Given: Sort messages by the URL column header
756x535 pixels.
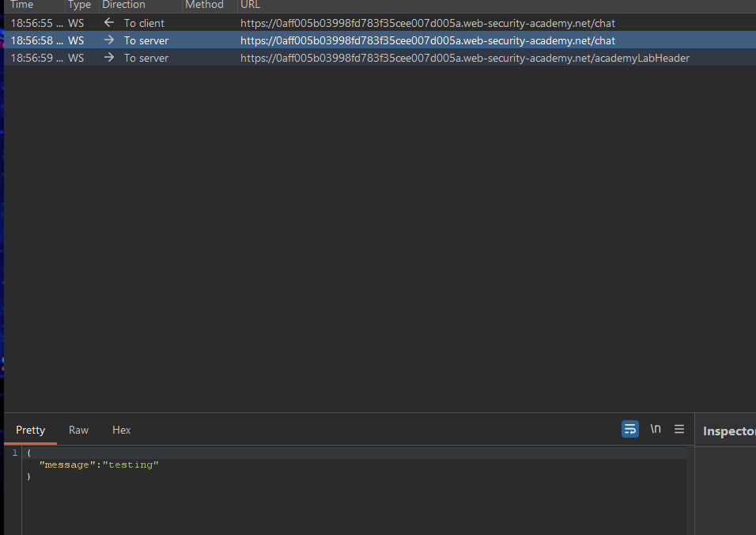Looking at the screenshot, I should (x=250, y=5).
